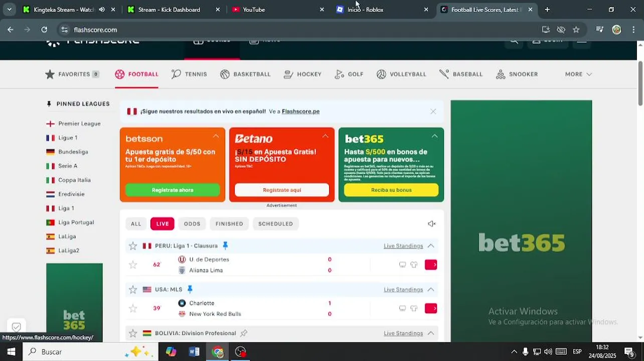Select the SCHEDULED matches filter
This screenshot has height=361, width=644.
pos(275,224)
